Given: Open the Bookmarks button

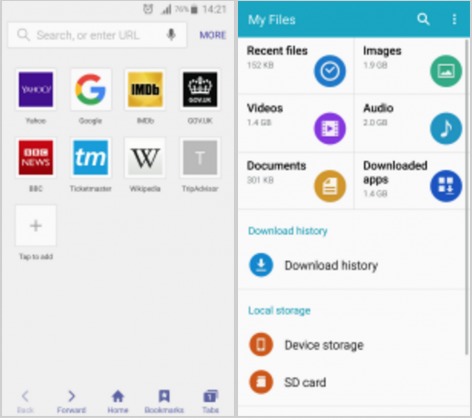Looking at the screenshot, I should coord(164,401).
